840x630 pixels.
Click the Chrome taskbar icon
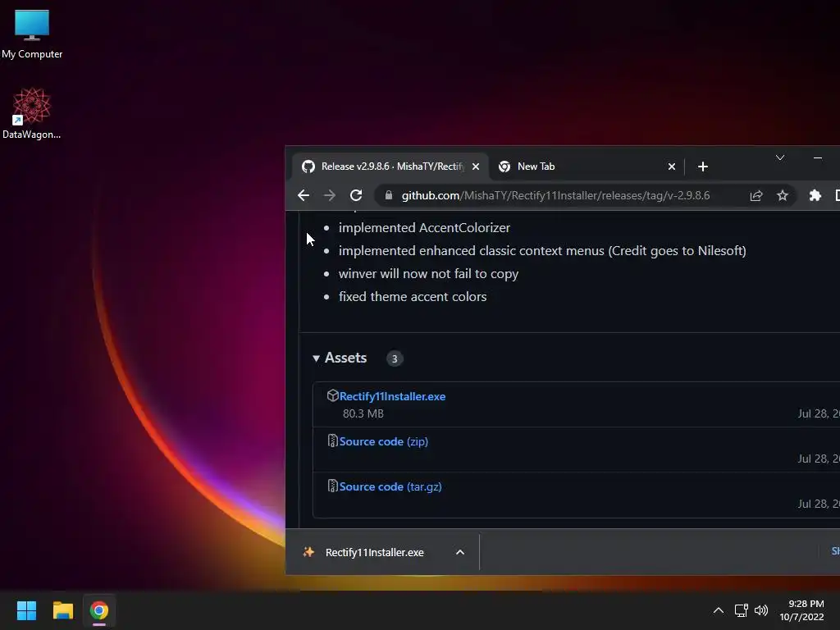(99, 610)
